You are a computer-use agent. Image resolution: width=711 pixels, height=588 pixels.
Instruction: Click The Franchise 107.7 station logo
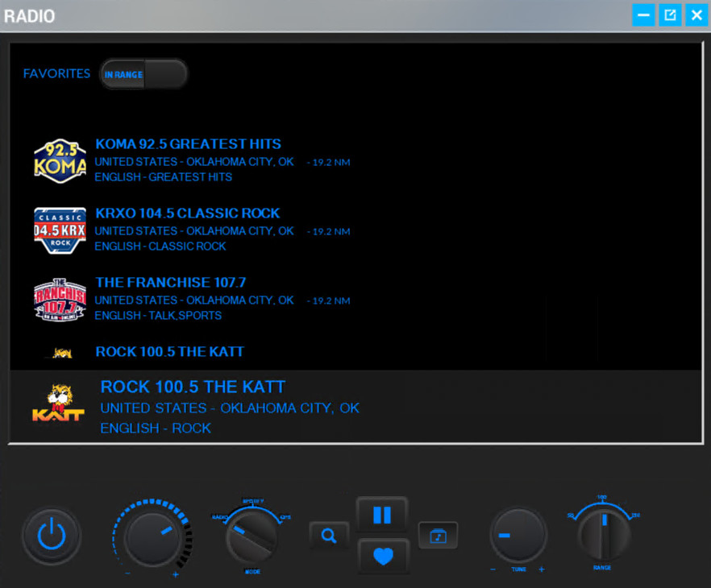click(59, 299)
